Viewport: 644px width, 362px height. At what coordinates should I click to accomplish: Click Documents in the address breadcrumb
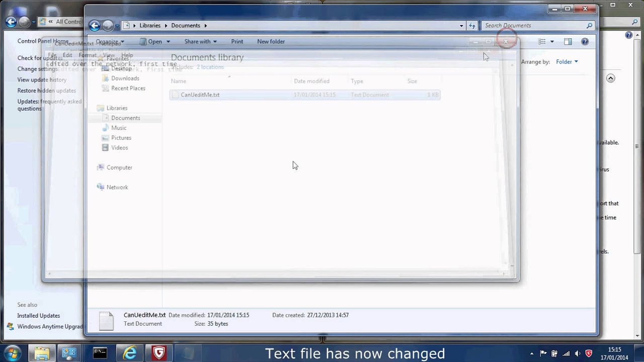[185, 26]
